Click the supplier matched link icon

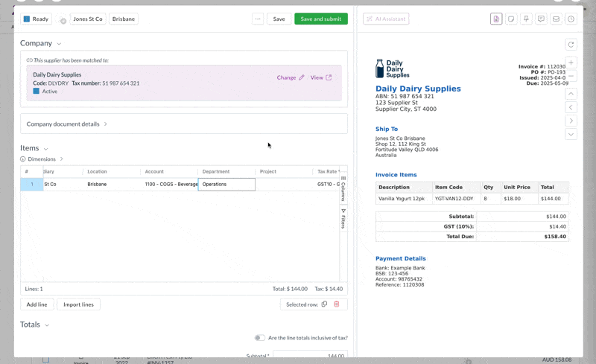pos(29,60)
